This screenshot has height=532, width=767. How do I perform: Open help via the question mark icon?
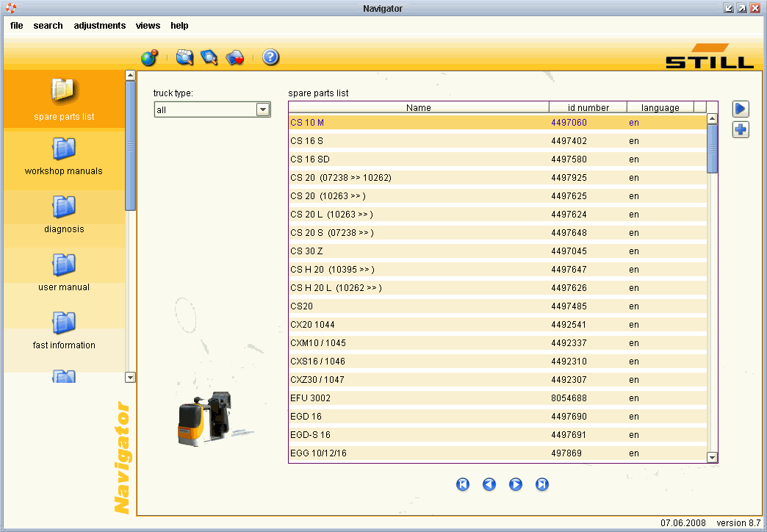pos(270,57)
